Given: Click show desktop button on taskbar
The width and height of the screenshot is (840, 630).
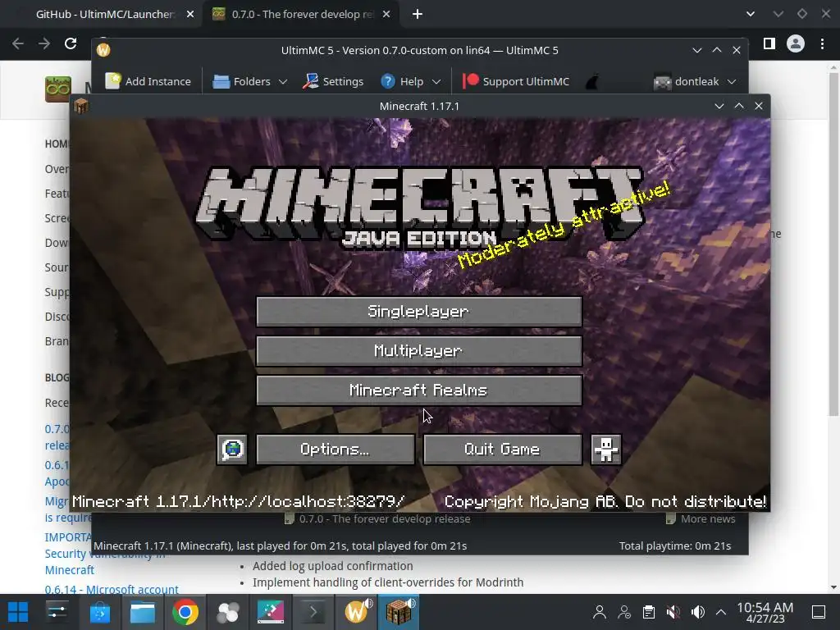Looking at the screenshot, I should coord(819,612).
